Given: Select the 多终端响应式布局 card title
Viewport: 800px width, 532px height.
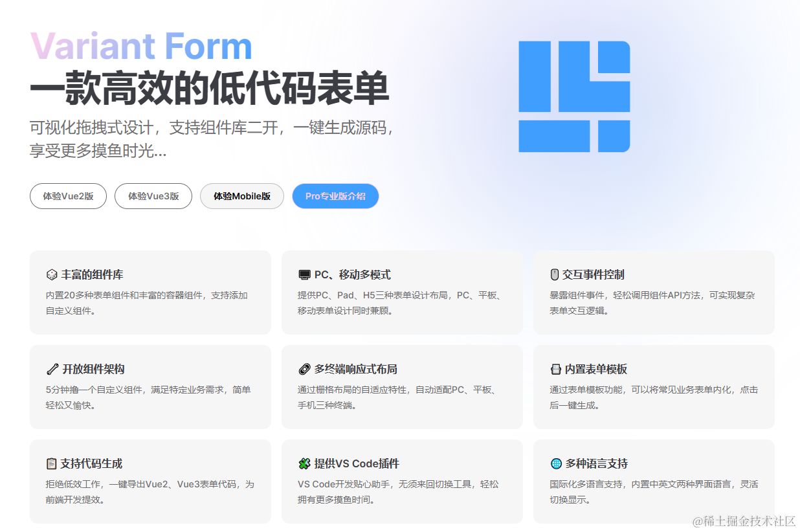Looking at the screenshot, I should 355,370.
